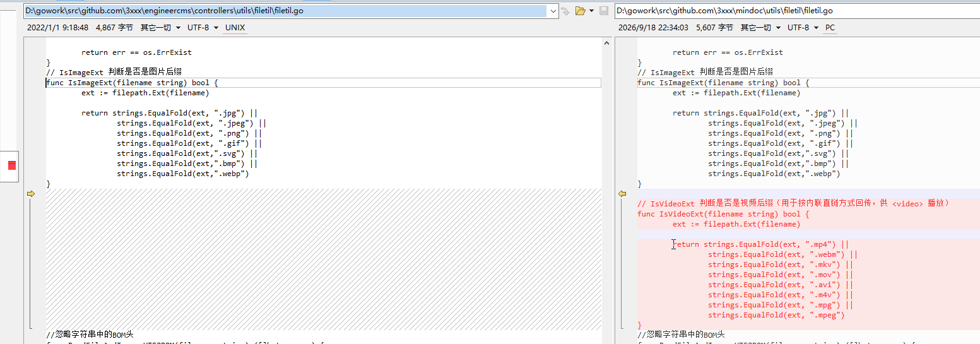Click the hatched missing-lines area in left pane
The height and width of the screenshot is (344, 980).
(323, 259)
